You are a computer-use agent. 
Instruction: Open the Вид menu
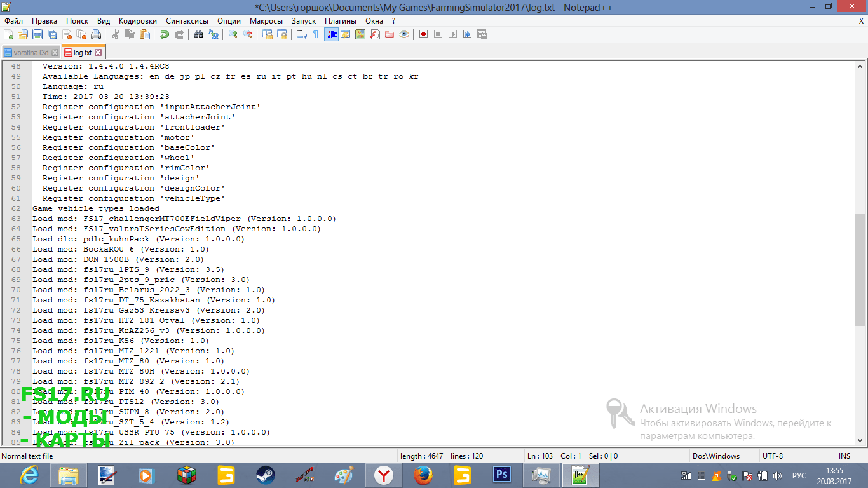[104, 21]
